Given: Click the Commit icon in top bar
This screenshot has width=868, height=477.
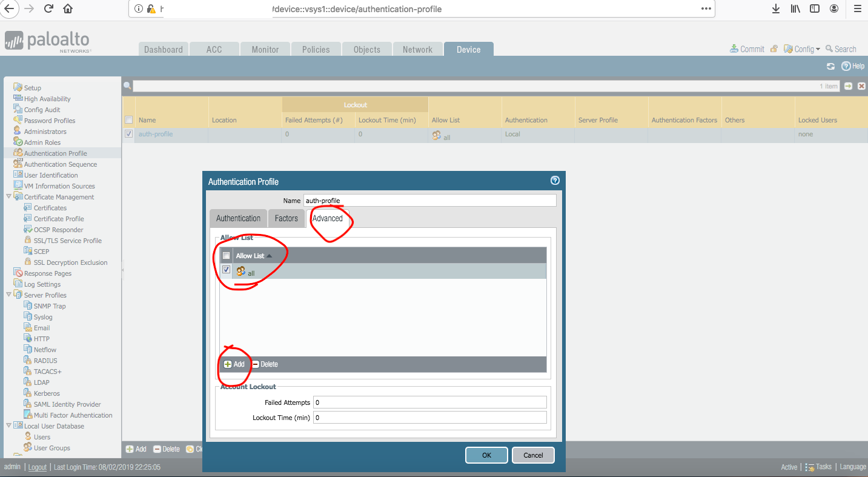Looking at the screenshot, I should click(734, 49).
